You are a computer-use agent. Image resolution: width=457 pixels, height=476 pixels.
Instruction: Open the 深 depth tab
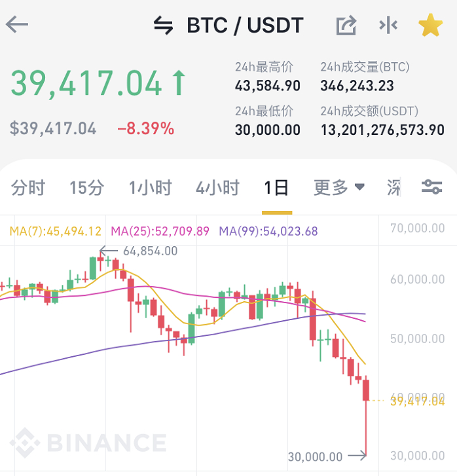point(393,188)
